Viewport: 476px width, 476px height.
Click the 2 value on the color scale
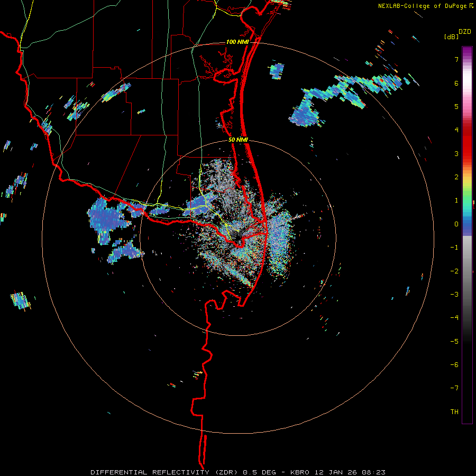(x=456, y=177)
